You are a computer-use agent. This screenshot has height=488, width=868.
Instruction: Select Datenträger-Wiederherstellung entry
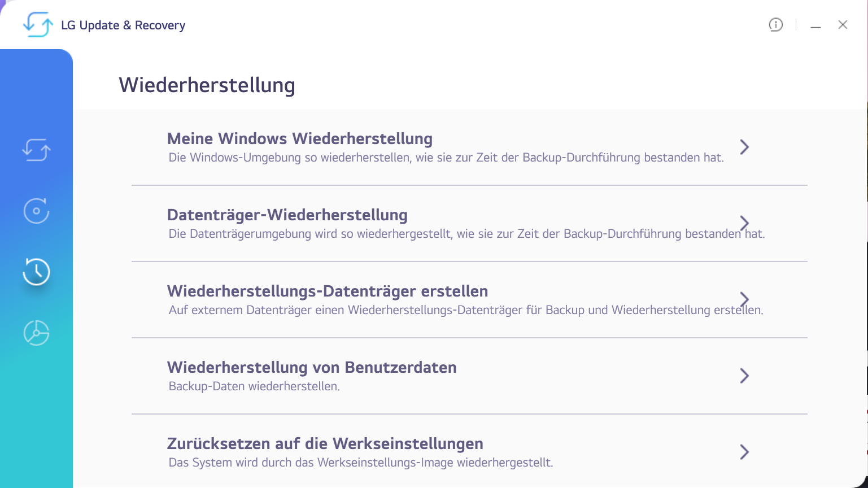(x=287, y=215)
